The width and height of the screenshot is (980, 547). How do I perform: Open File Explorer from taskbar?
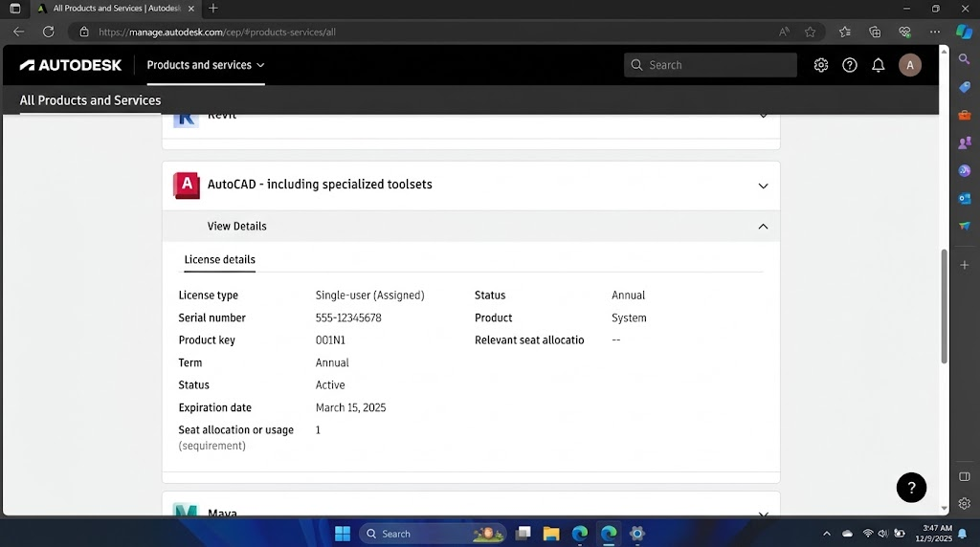(x=550, y=534)
